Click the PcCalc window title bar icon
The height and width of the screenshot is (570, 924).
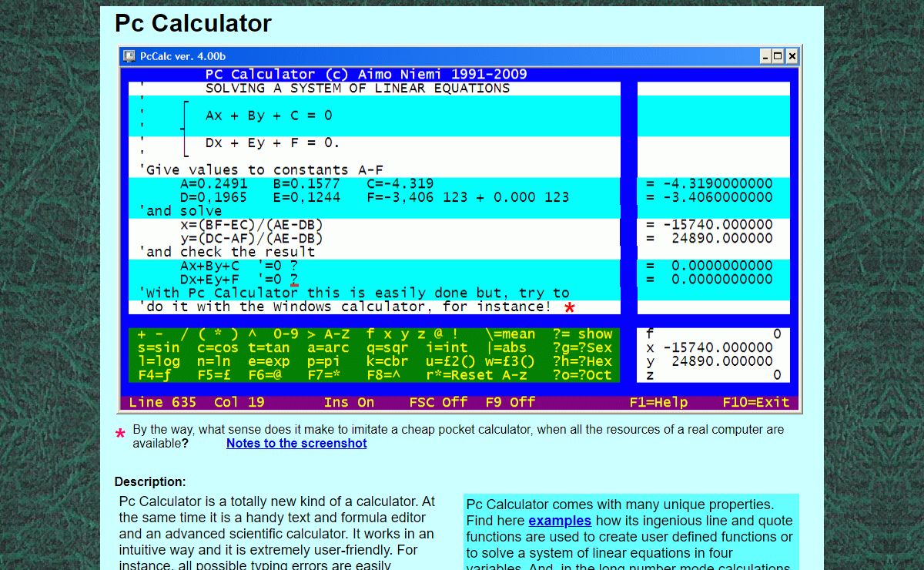point(129,56)
